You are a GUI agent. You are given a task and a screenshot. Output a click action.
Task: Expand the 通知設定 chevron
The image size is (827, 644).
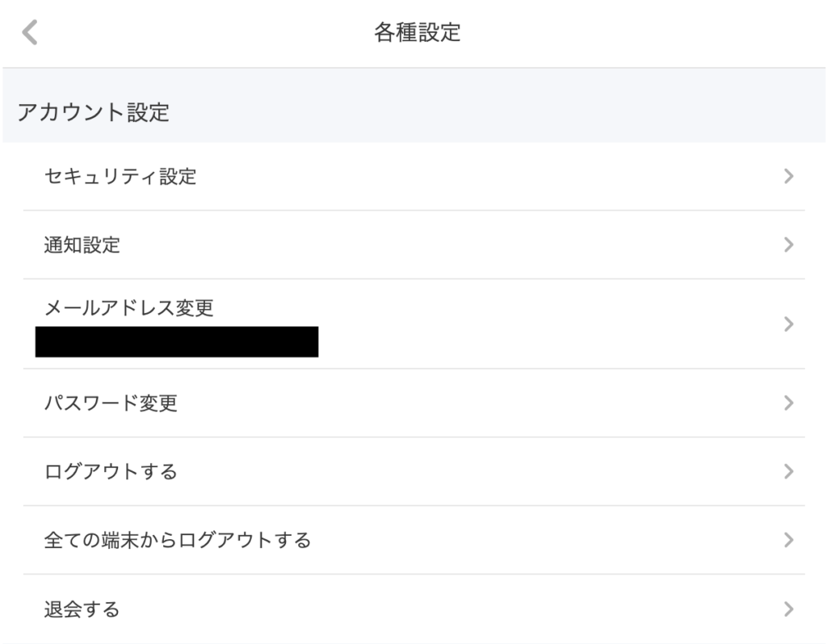point(789,245)
